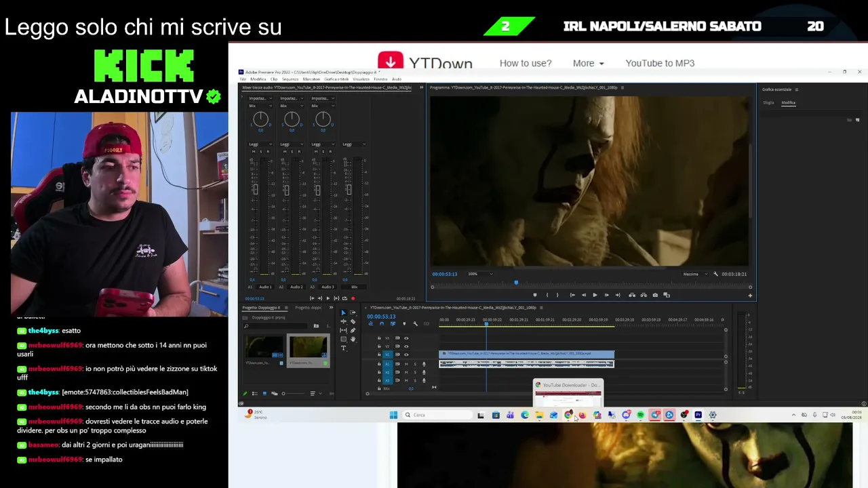Open Spotify from the taskbar

coord(640,415)
